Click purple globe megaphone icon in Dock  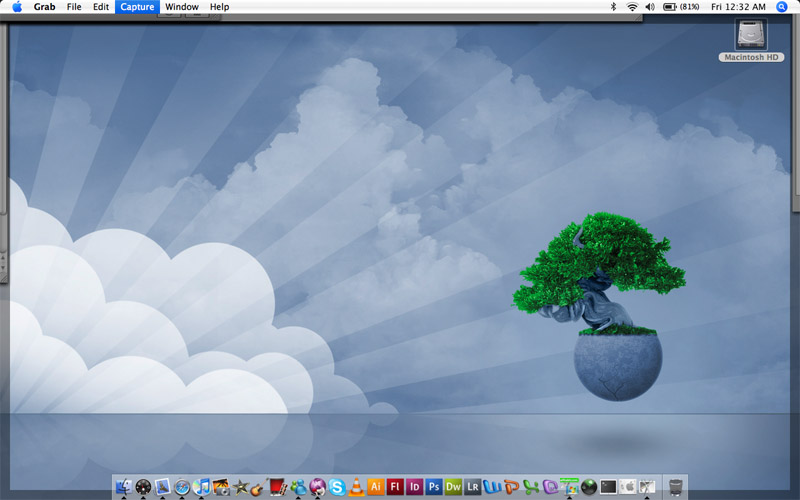(317, 487)
